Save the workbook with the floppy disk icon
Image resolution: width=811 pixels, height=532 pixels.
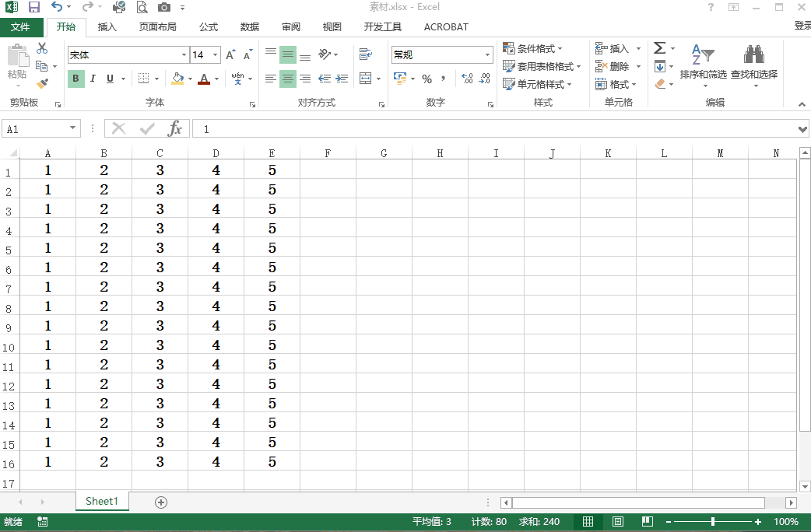coord(34,7)
